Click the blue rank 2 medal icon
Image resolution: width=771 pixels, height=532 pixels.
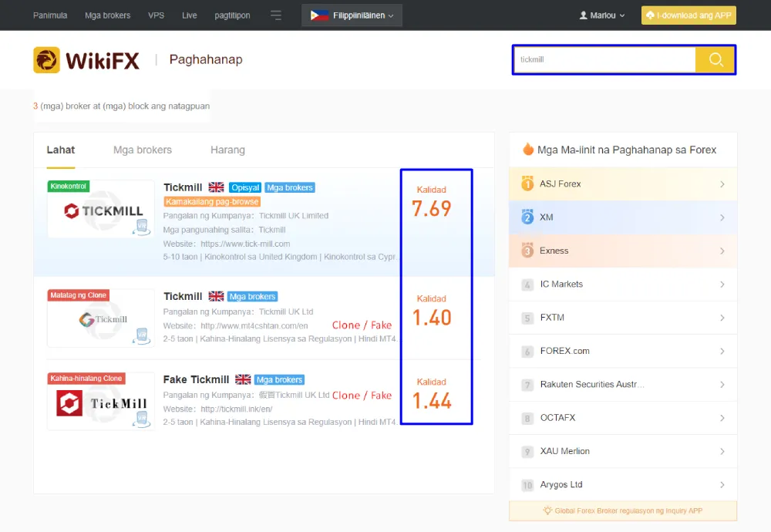[x=527, y=217]
